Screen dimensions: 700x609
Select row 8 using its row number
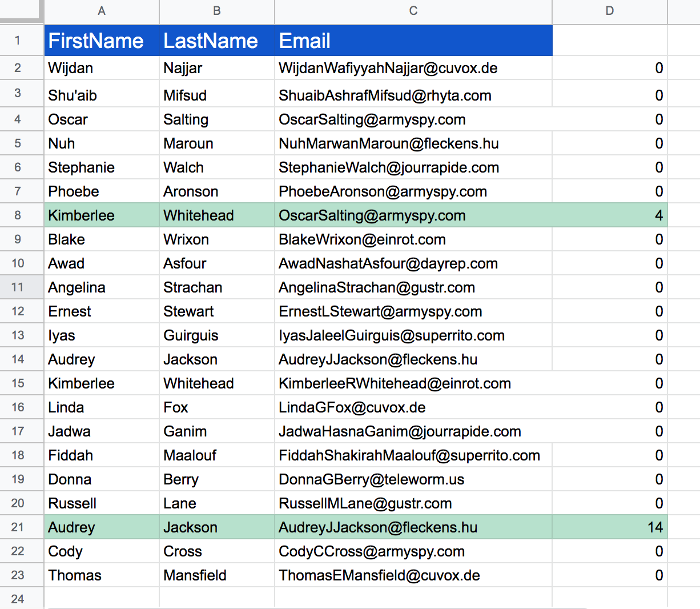pos(22,215)
